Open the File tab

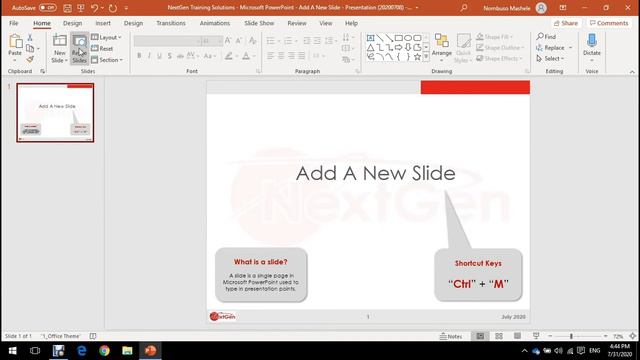13,23
